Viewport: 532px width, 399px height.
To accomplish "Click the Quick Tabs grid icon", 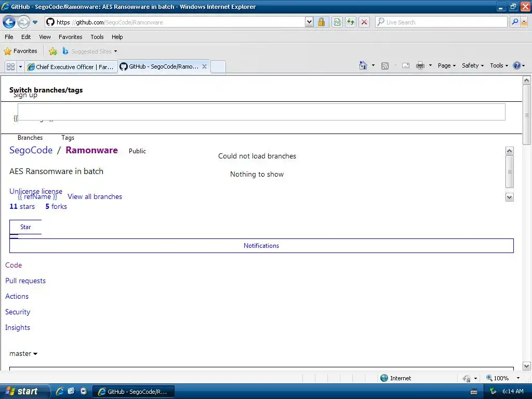I will pyautogui.click(x=10, y=67).
